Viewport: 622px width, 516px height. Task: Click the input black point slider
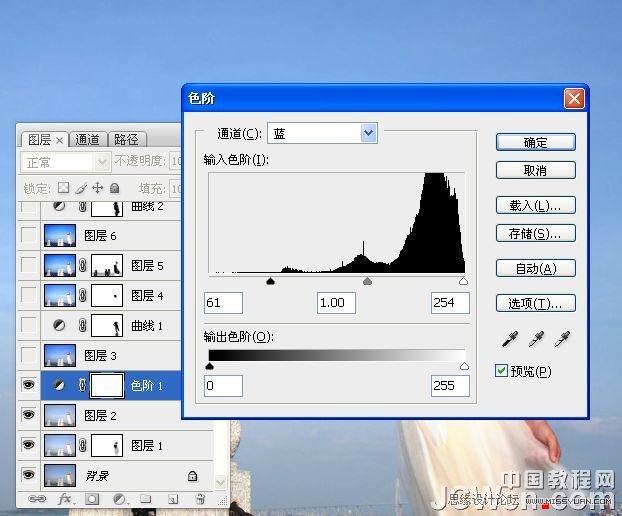[x=271, y=281]
